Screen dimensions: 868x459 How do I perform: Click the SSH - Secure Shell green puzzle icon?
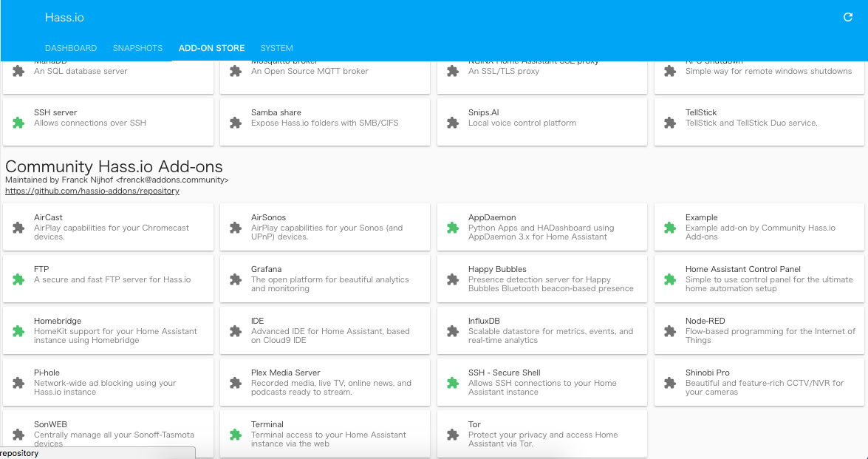[x=453, y=383]
